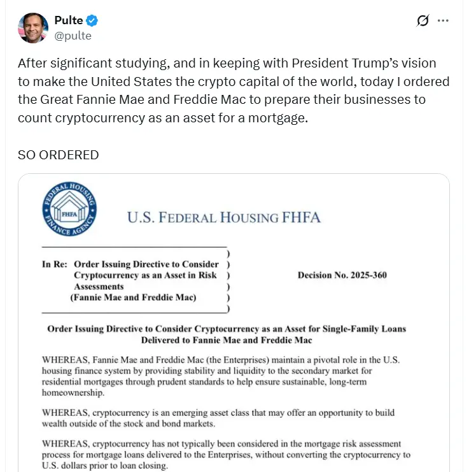Viewport: 476px width, 472px height.
Task: Click the bold order title about Single-Family Loans
Action: [x=227, y=329]
